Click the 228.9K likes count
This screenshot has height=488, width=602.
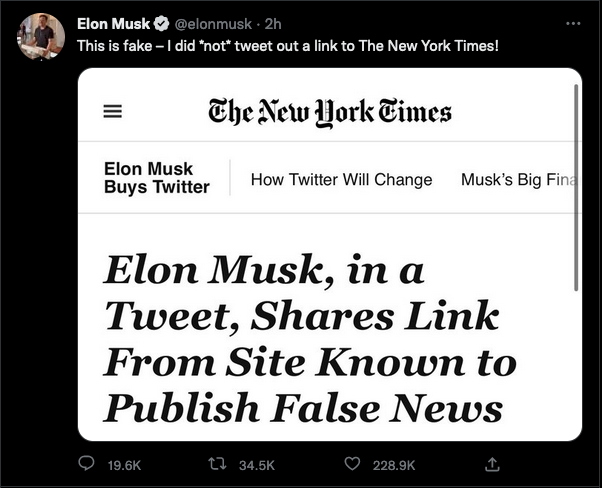[x=394, y=465]
